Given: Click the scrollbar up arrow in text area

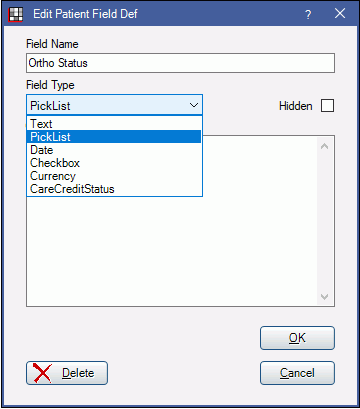Looking at the screenshot, I should tap(325, 146).
